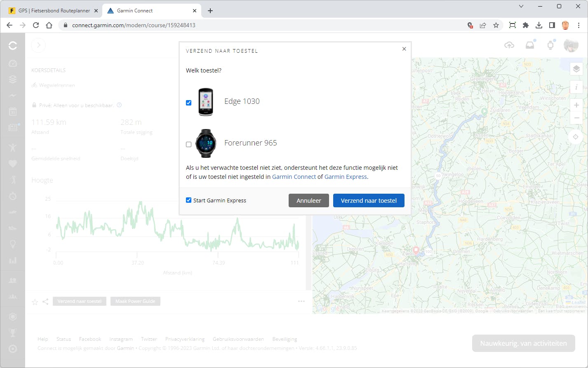Switch to the Fietsersbond Routeplanner tab
This screenshot has width=588, height=368.
pos(54,11)
